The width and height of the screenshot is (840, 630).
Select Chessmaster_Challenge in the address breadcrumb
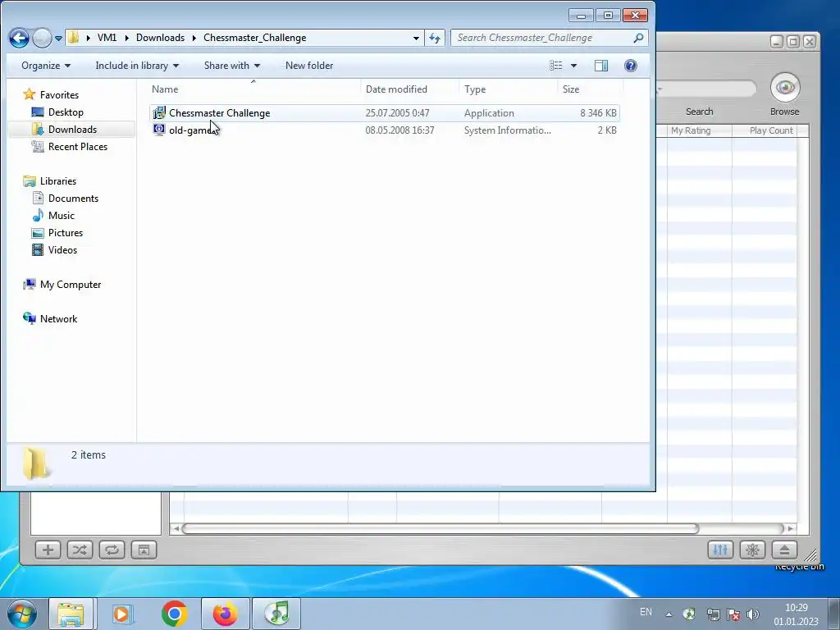point(255,38)
